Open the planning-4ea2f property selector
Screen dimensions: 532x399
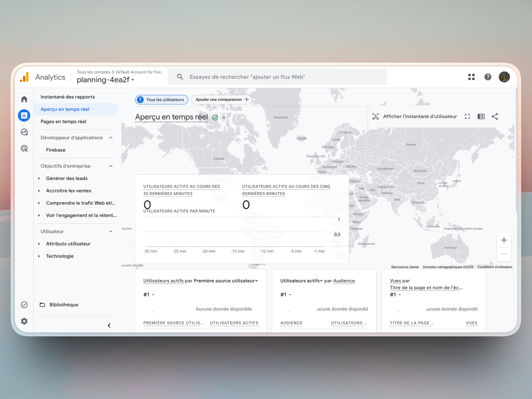pos(106,80)
